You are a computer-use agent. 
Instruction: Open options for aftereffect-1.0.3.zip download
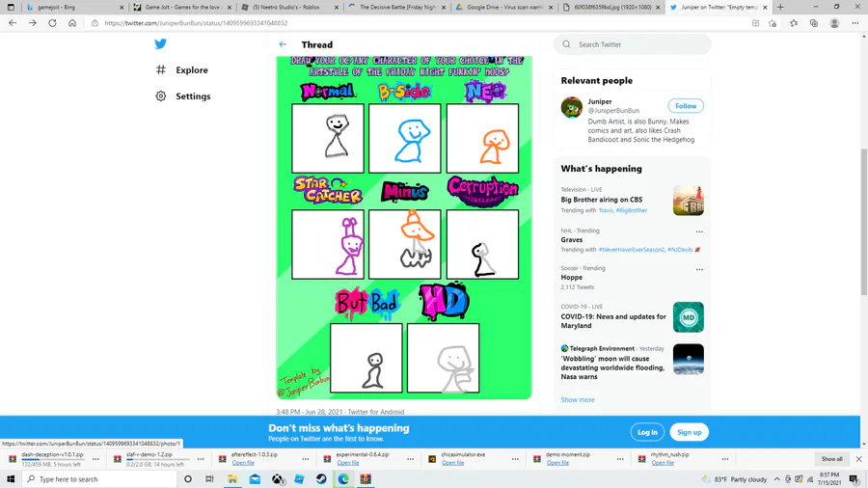(306, 459)
